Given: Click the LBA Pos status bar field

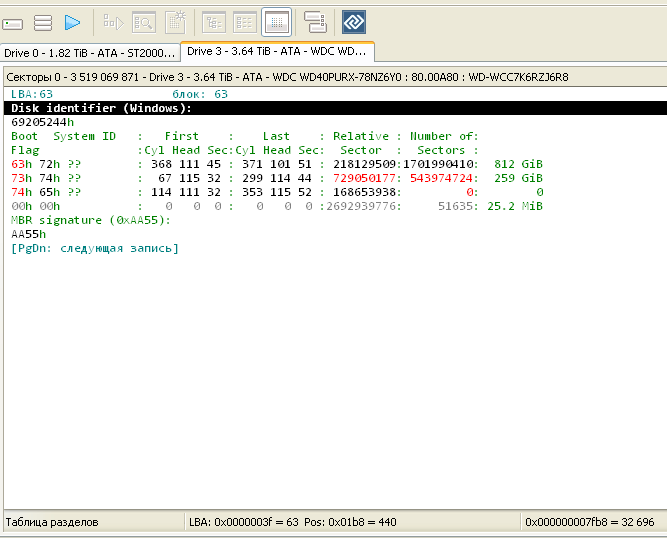Looking at the screenshot, I should (x=353, y=522).
